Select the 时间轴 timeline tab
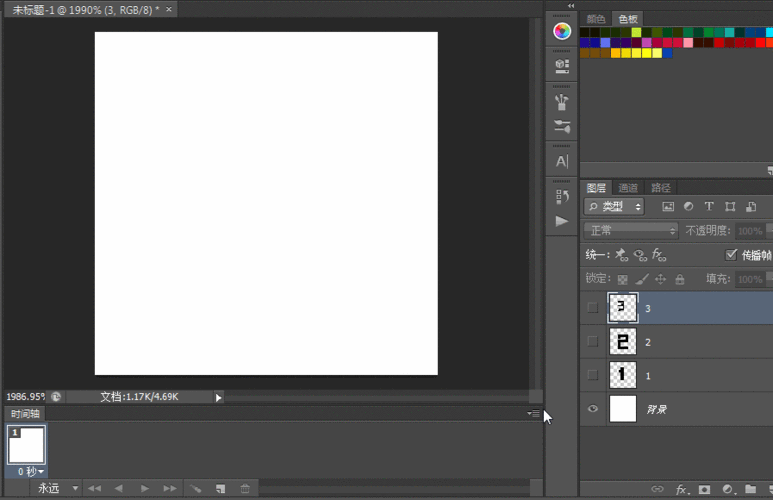The height and width of the screenshot is (500, 773). pos(25,414)
